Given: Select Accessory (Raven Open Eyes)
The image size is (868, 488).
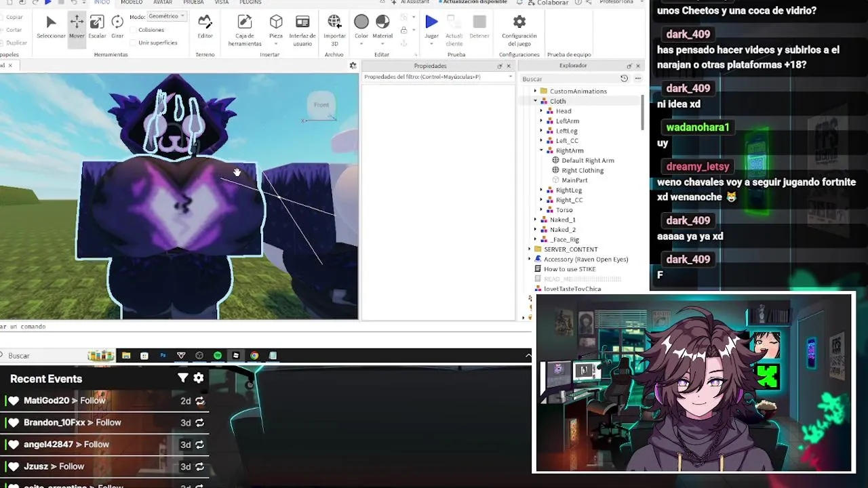Looking at the screenshot, I should (585, 259).
